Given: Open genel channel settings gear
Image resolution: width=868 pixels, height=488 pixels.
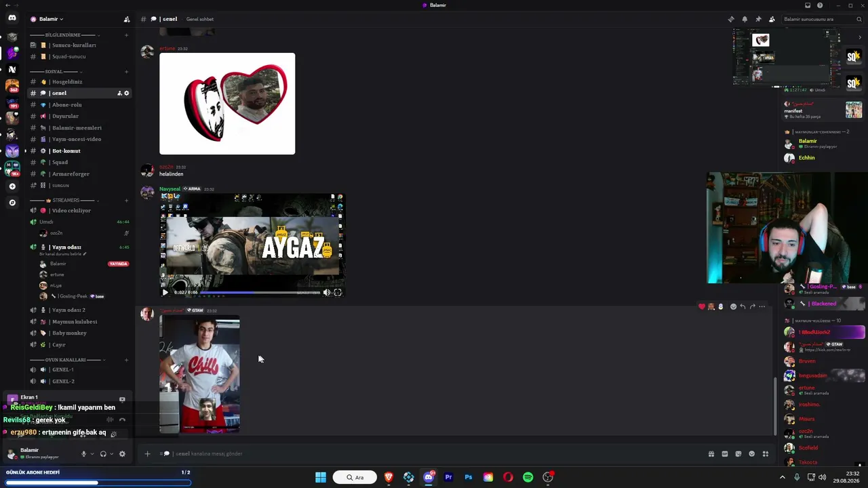Looking at the screenshot, I should click(x=126, y=94).
